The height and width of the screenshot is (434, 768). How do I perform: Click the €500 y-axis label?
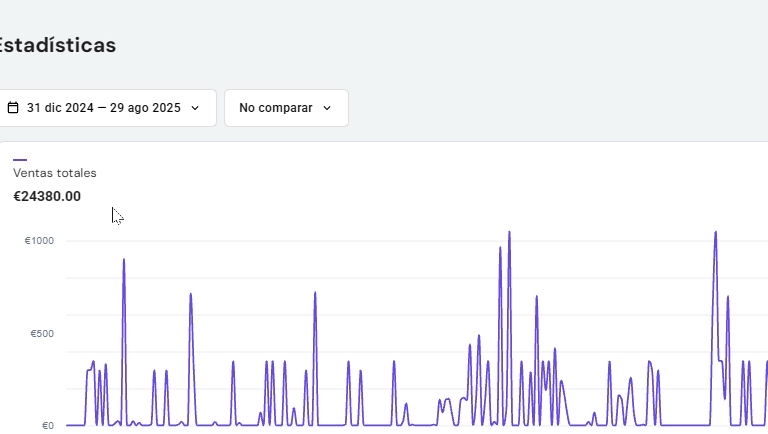pos(42,333)
